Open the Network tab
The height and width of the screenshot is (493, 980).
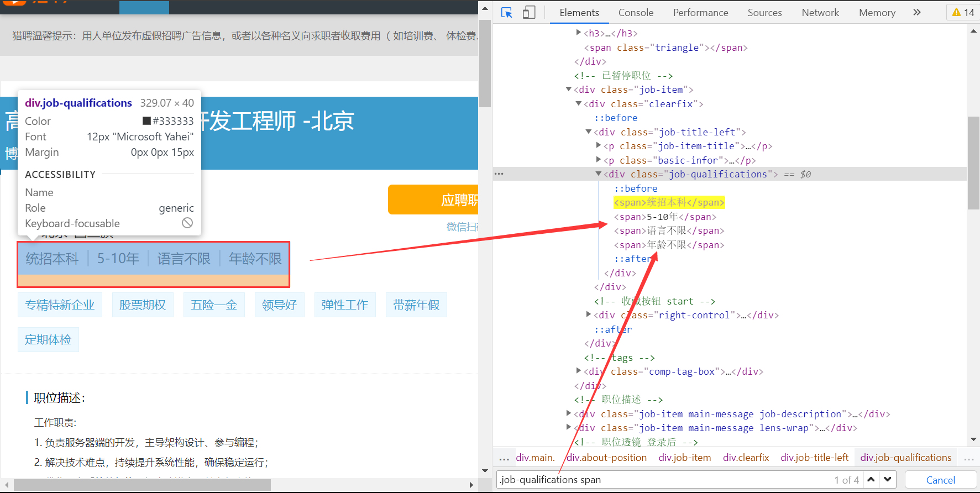tap(820, 12)
